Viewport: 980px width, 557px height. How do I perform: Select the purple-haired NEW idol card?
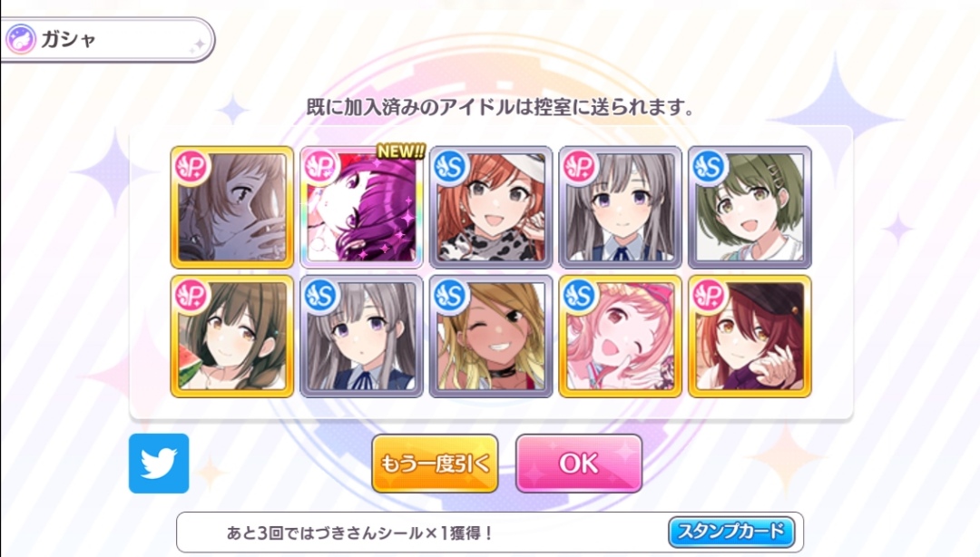(x=361, y=208)
